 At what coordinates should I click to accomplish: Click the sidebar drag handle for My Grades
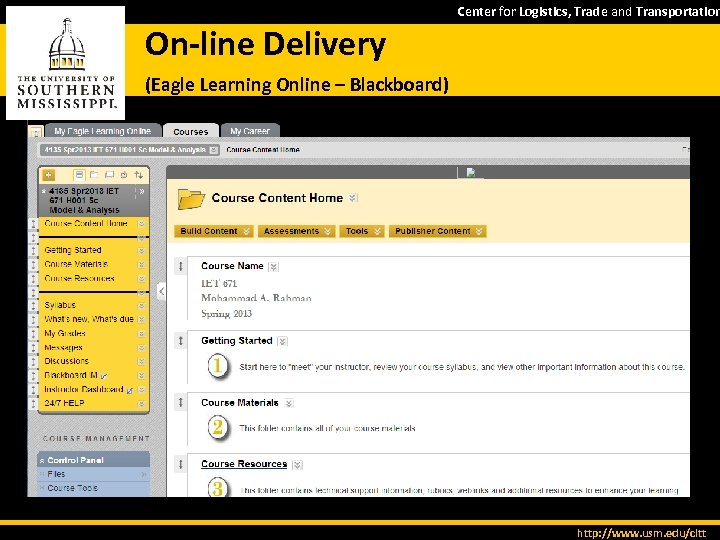click(34, 333)
